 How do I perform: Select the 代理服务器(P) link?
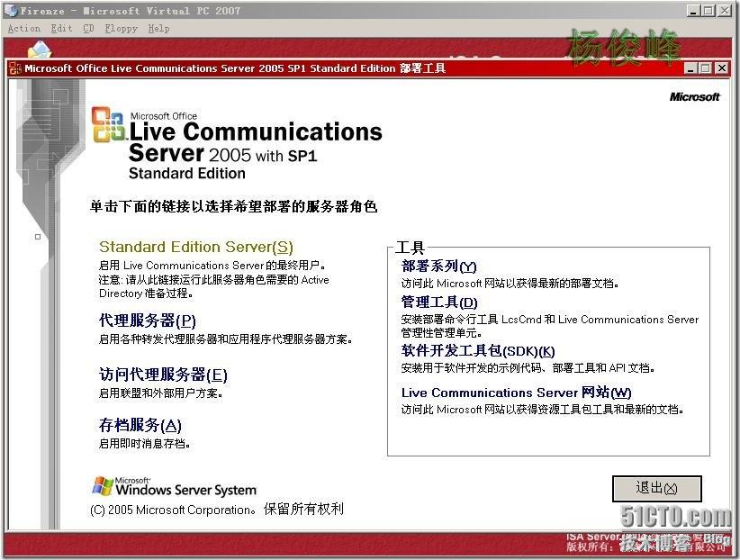148,321
